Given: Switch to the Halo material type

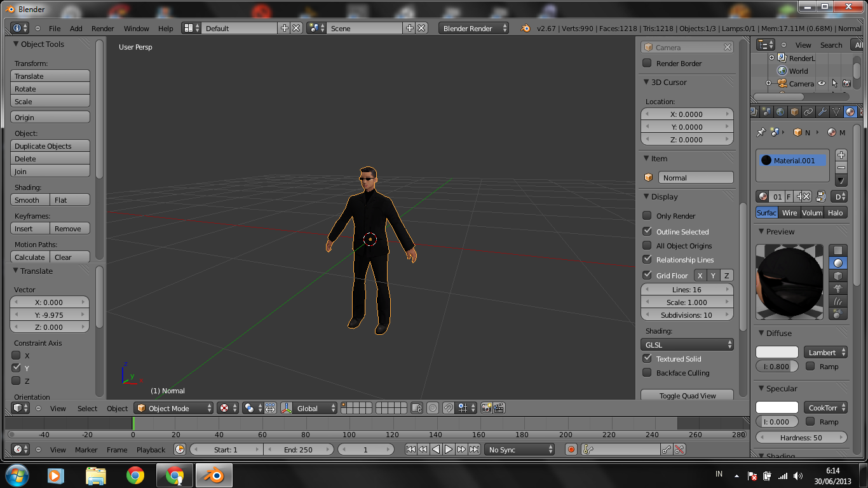Looking at the screenshot, I should coord(836,213).
